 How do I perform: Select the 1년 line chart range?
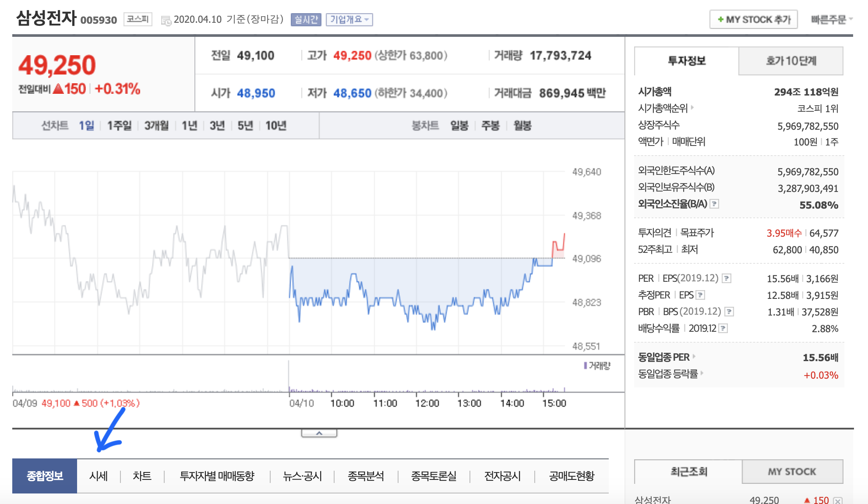(190, 126)
